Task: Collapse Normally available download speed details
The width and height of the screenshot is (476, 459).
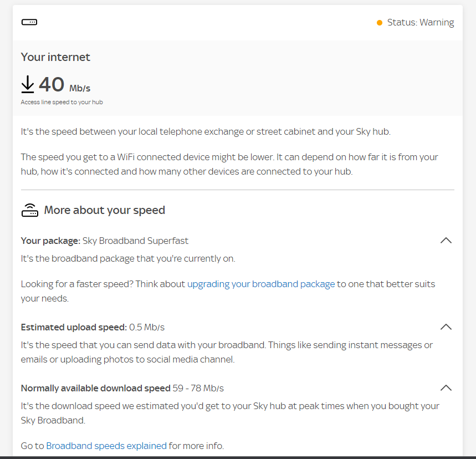Action: (x=446, y=387)
